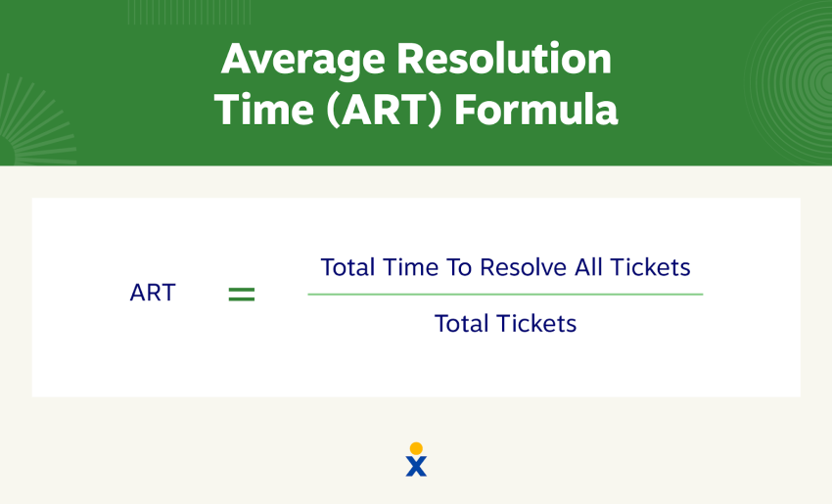Click the word 'Tickets' in the numerator
Screen dimensions: 832x504
click(x=650, y=267)
